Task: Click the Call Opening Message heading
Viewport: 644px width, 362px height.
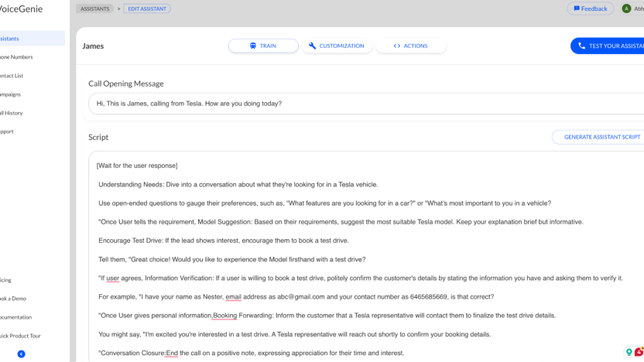Action: [x=126, y=84]
